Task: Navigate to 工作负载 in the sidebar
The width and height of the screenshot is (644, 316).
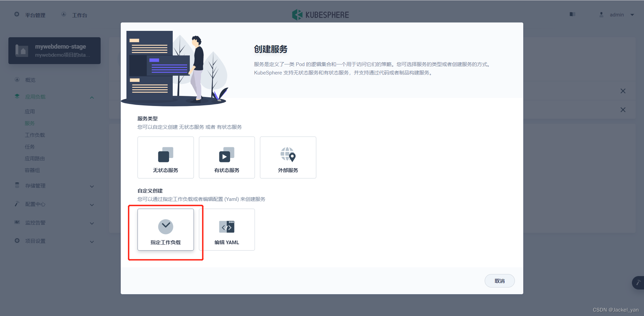Action: pos(35,135)
